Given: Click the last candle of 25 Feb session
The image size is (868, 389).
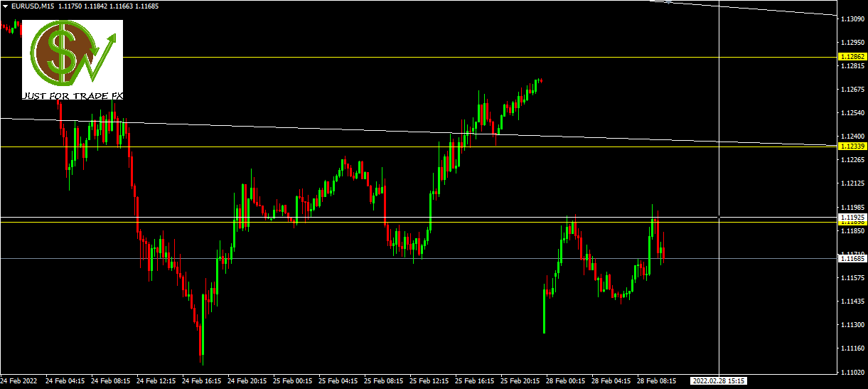Looking at the screenshot, I should pos(541,80).
